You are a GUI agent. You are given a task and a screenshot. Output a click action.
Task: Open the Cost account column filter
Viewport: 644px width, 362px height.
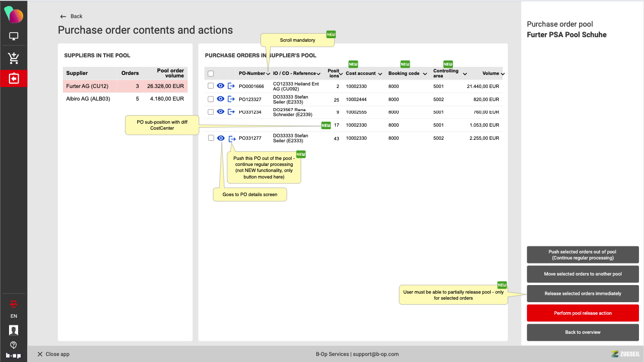(380, 74)
